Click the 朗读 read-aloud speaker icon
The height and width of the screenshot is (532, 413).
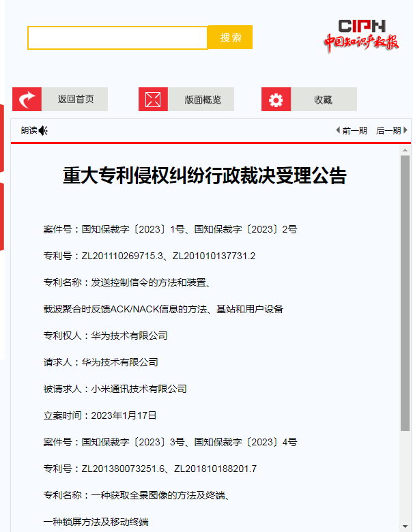pyautogui.click(x=43, y=131)
